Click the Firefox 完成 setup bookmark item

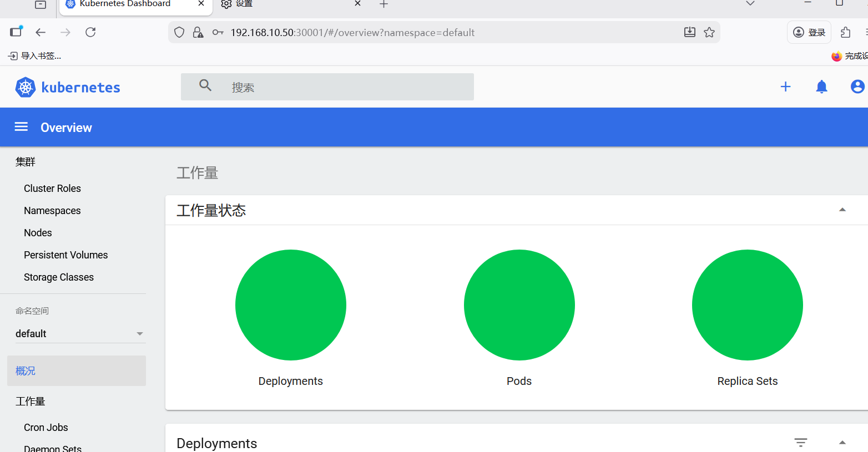850,56
